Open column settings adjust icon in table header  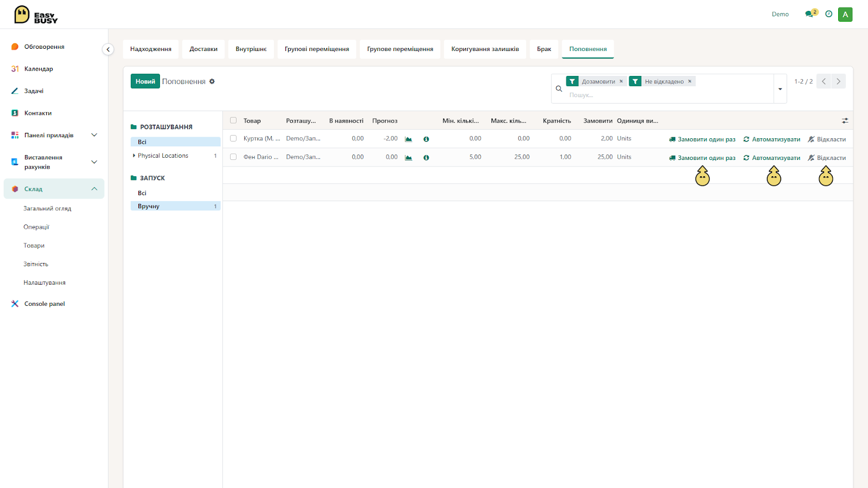pos(845,121)
